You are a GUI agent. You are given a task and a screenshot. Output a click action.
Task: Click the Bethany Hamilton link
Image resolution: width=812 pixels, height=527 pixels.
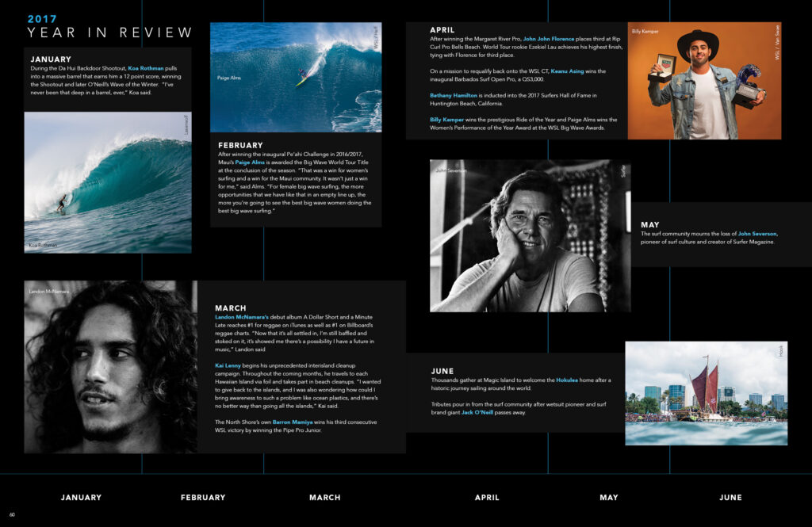458,95
